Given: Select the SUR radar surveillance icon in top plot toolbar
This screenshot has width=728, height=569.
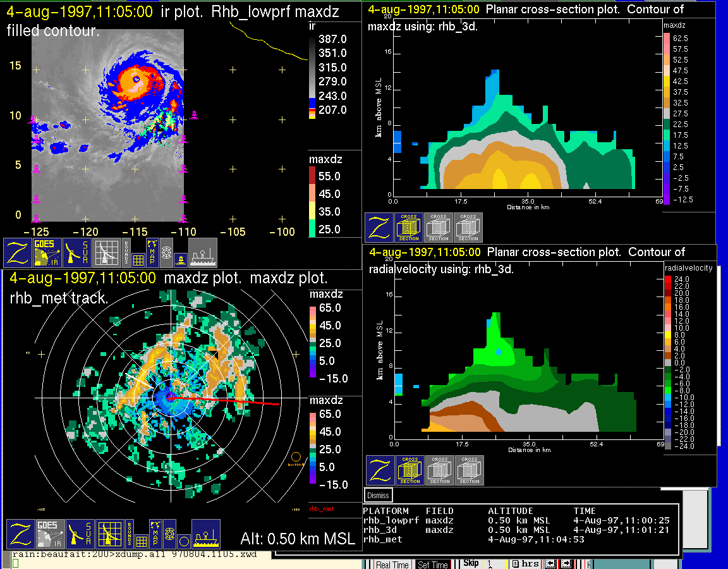Looking at the screenshot, I should 77,253.
